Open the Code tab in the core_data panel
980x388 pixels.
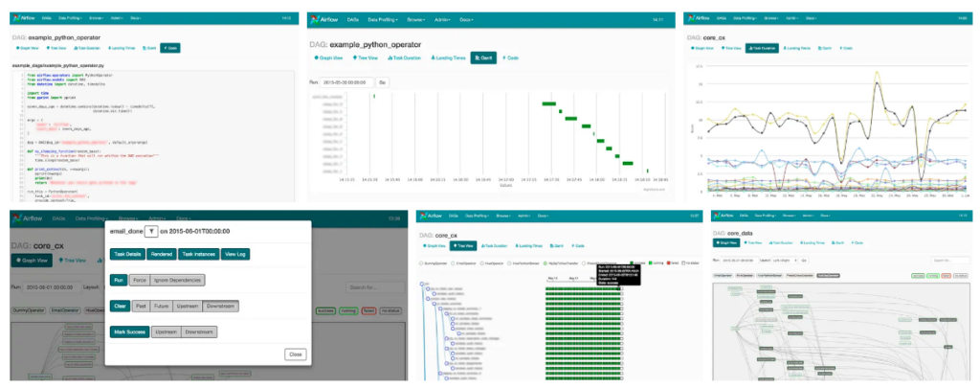coord(857,242)
